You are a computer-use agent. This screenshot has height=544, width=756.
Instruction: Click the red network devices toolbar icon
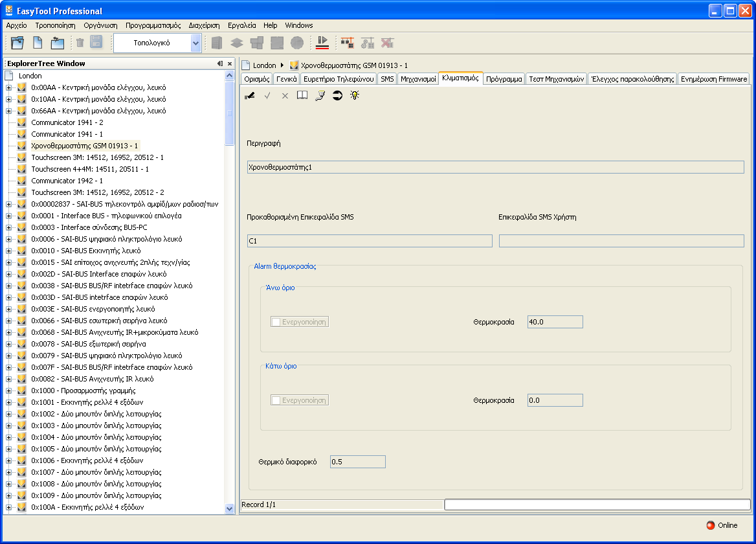click(x=347, y=43)
